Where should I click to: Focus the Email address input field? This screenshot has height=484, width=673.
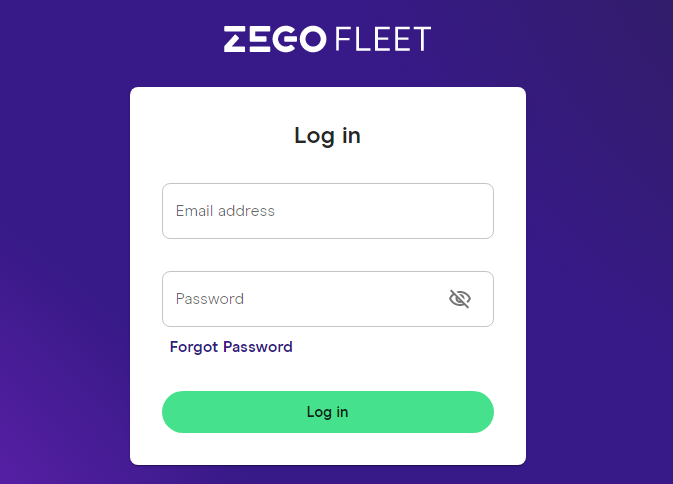tap(328, 211)
